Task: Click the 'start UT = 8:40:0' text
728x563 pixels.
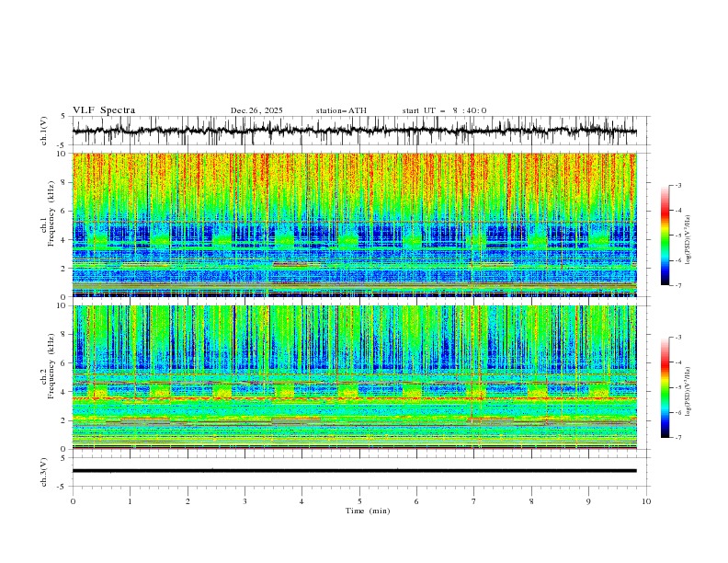Action: (x=444, y=110)
